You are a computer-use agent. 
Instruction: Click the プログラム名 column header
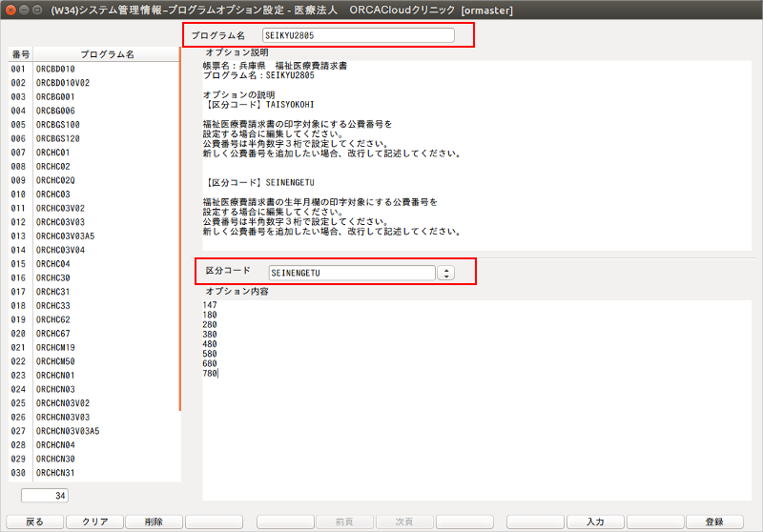click(x=107, y=54)
